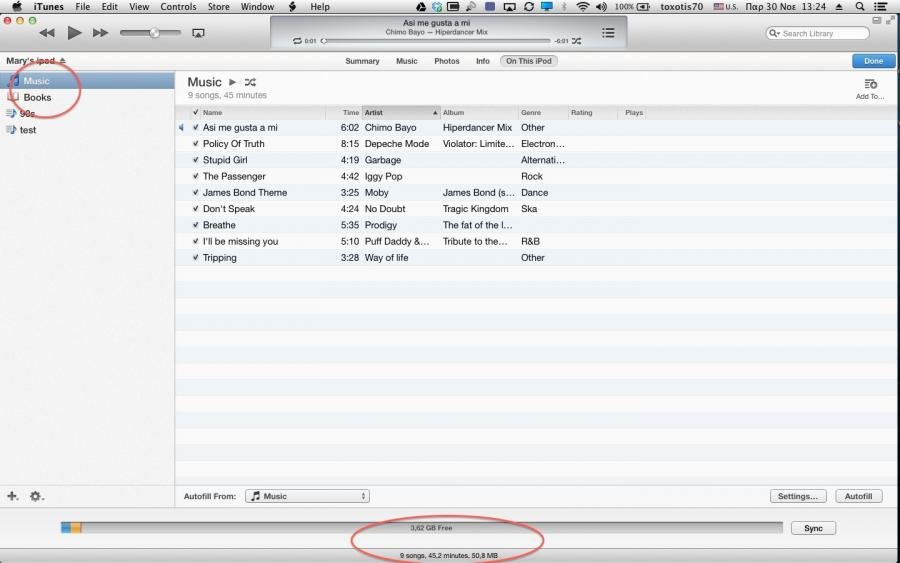Click the Search Library field

pos(817,33)
